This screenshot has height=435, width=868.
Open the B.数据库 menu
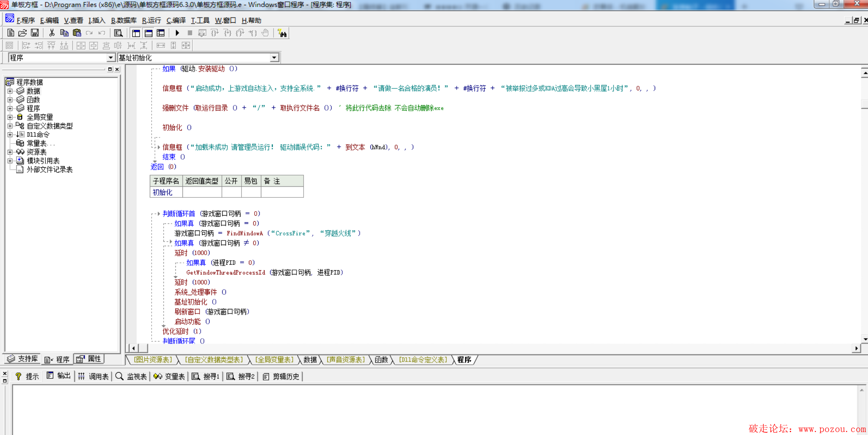124,20
